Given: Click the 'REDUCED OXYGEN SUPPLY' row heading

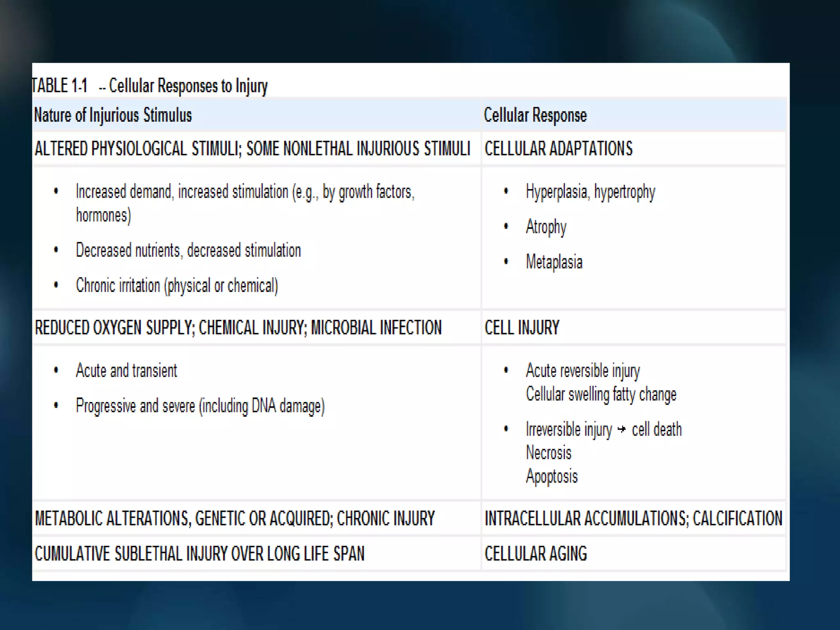Looking at the screenshot, I should pos(114,328).
